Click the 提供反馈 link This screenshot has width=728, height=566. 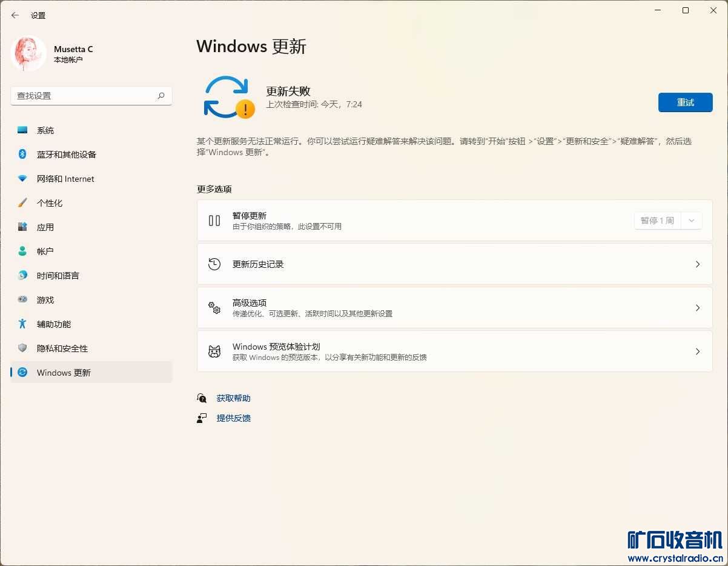click(x=234, y=418)
